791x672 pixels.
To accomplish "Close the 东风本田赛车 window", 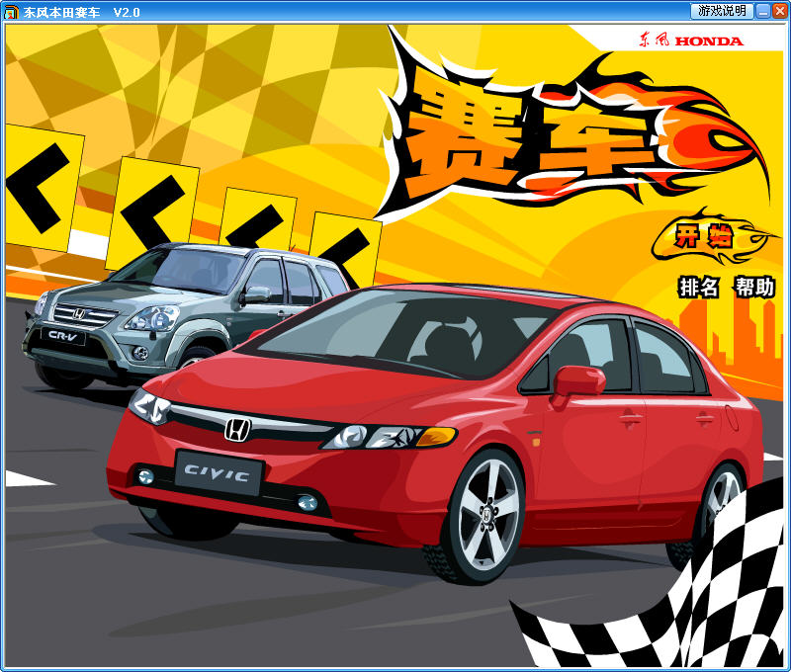I will (x=779, y=11).
